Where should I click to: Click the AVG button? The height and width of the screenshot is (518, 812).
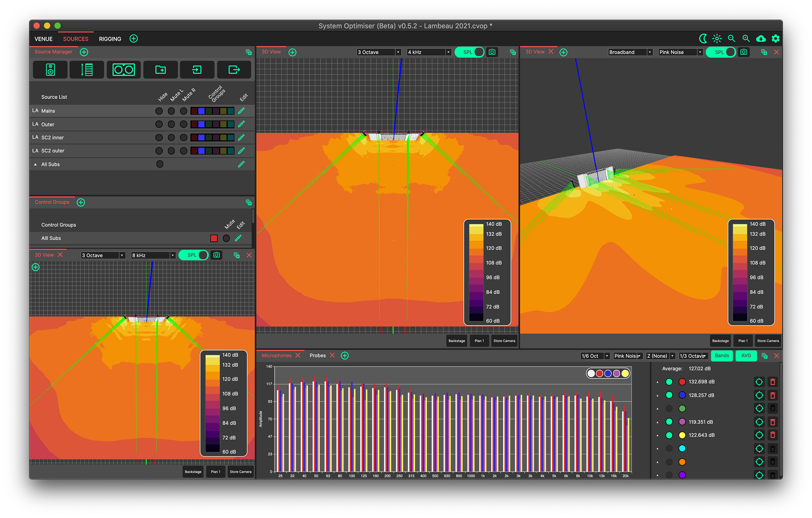746,355
